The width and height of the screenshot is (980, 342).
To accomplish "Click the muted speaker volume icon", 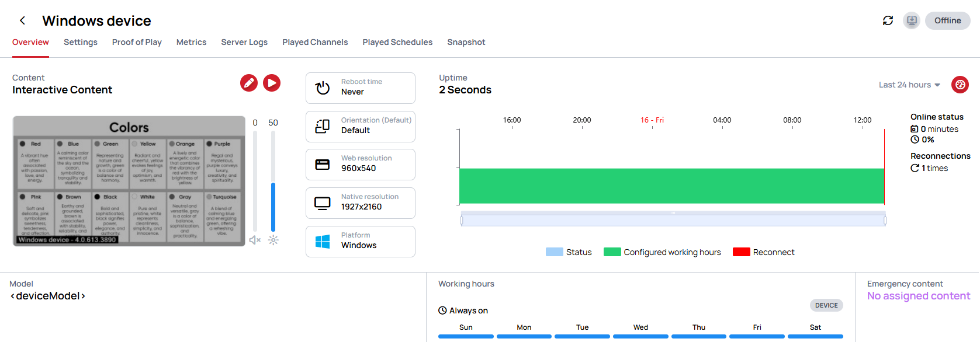I will point(255,240).
